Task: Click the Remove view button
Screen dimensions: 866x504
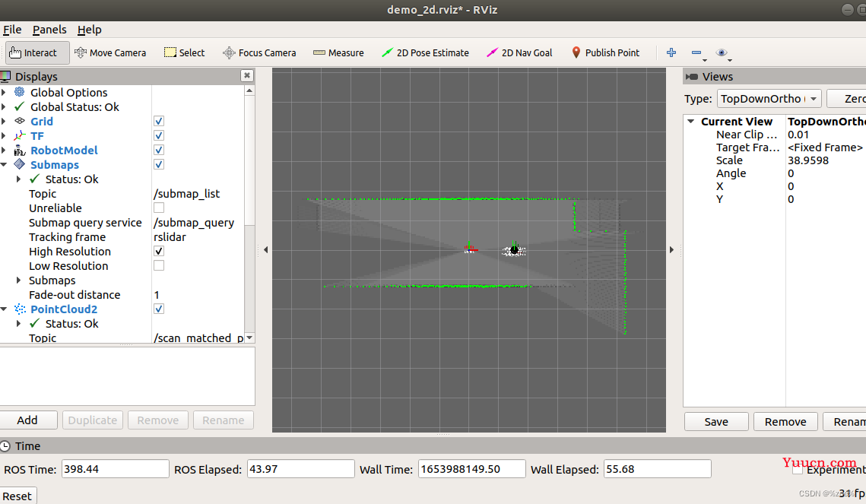Action: 785,422
